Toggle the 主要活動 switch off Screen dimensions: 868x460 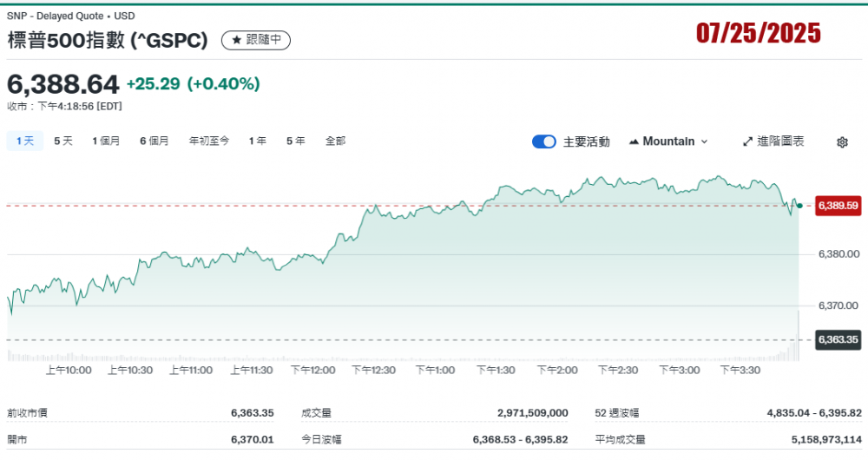point(544,141)
